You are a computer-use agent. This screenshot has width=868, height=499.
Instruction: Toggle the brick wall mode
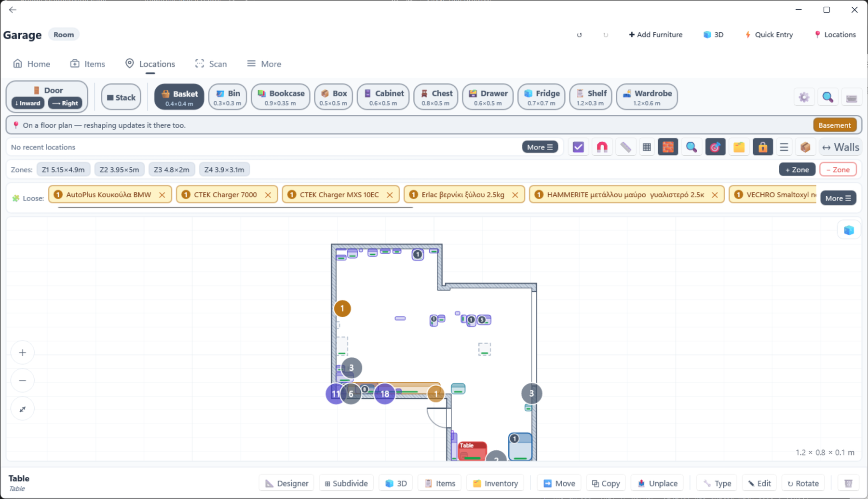tap(668, 147)
